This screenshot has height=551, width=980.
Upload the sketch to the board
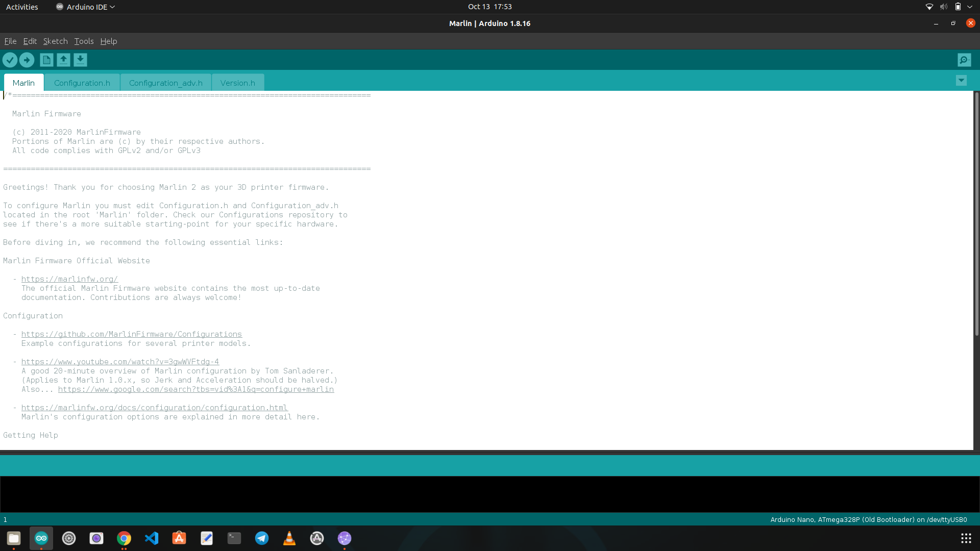27,60
